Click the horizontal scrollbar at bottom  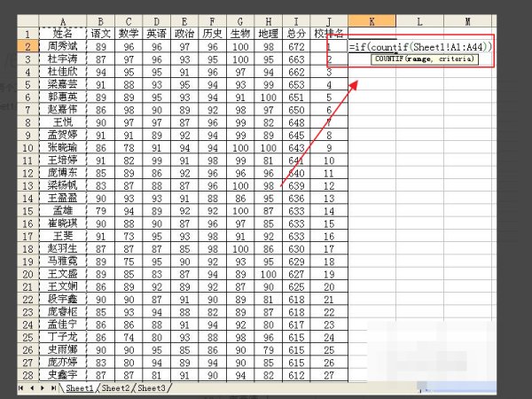click(456, 387)
